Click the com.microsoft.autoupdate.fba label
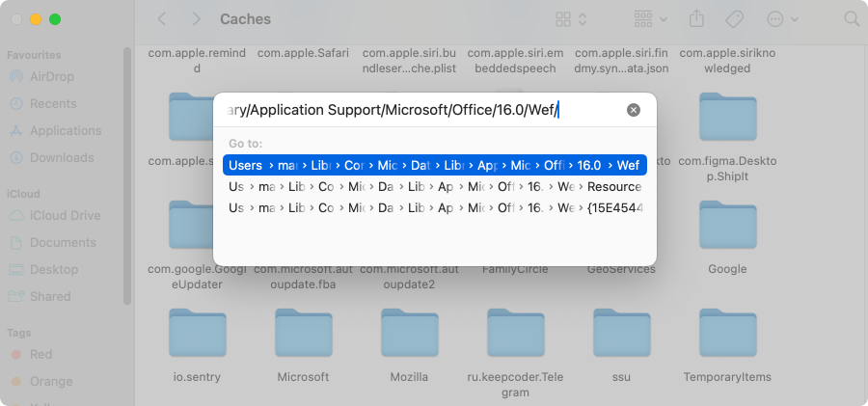 [304, 277]
